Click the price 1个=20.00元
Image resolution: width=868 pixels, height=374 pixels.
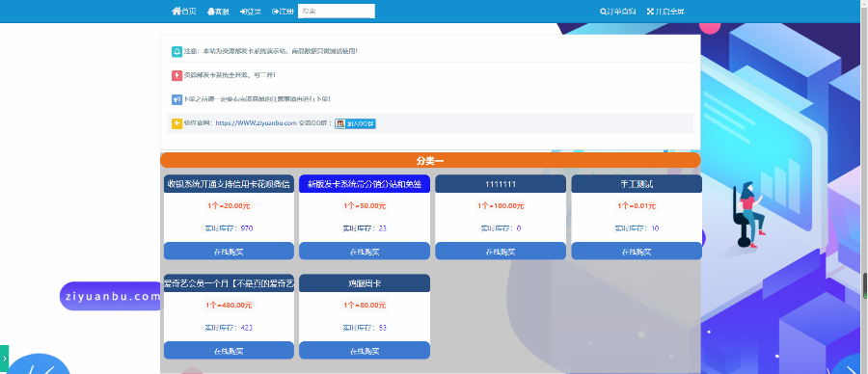tap(229, 206)
